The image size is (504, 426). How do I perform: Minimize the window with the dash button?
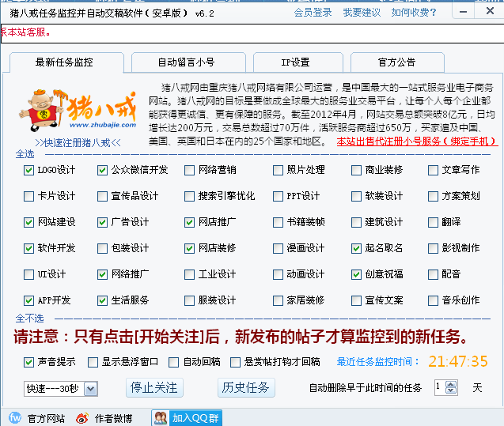(463, 12)
